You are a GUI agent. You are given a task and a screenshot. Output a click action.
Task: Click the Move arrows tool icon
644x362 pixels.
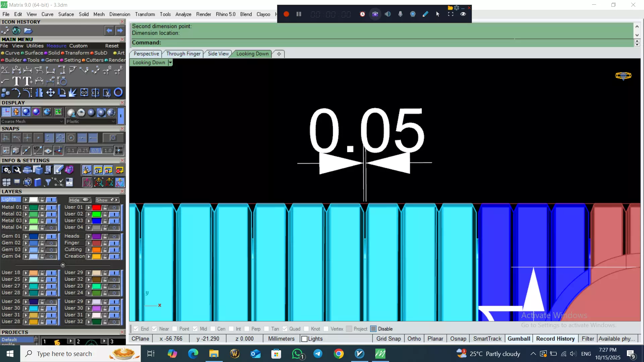(50, 93)
